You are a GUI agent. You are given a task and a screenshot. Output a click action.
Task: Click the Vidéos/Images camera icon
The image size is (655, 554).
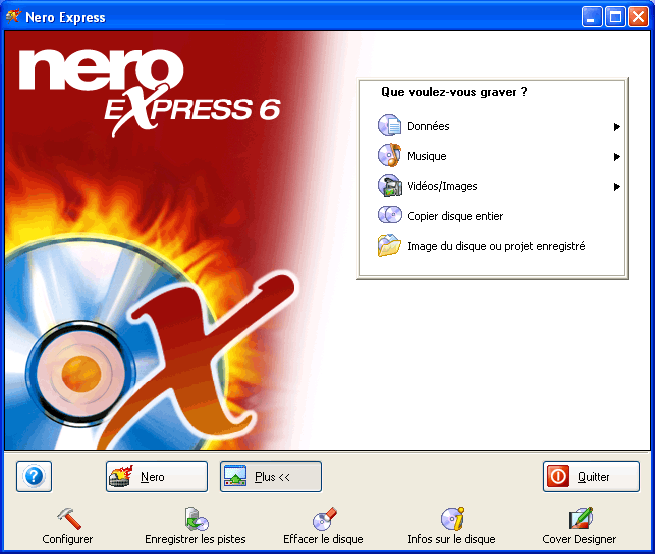tap(389, 187)
